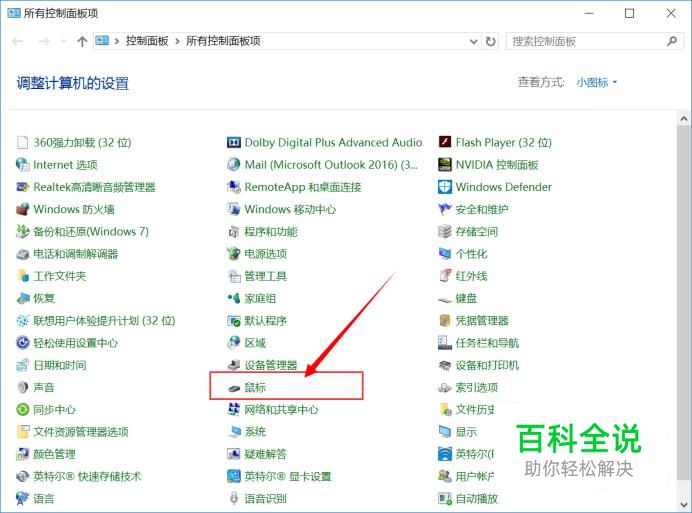
Task: Open the 索引选项 link
Action: (477, 388)
